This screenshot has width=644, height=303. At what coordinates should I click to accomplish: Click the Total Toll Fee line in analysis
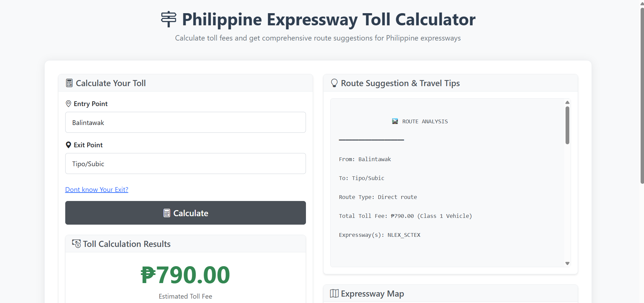pos(405,216)
